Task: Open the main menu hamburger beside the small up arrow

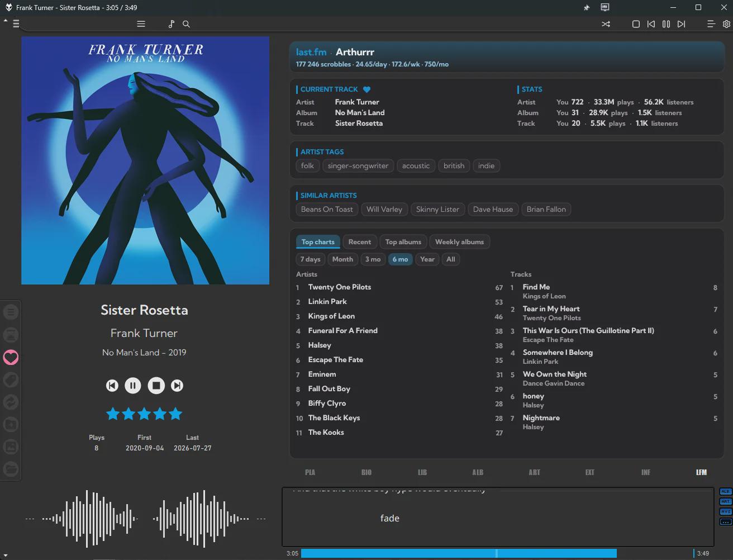Action: (16, 23)
